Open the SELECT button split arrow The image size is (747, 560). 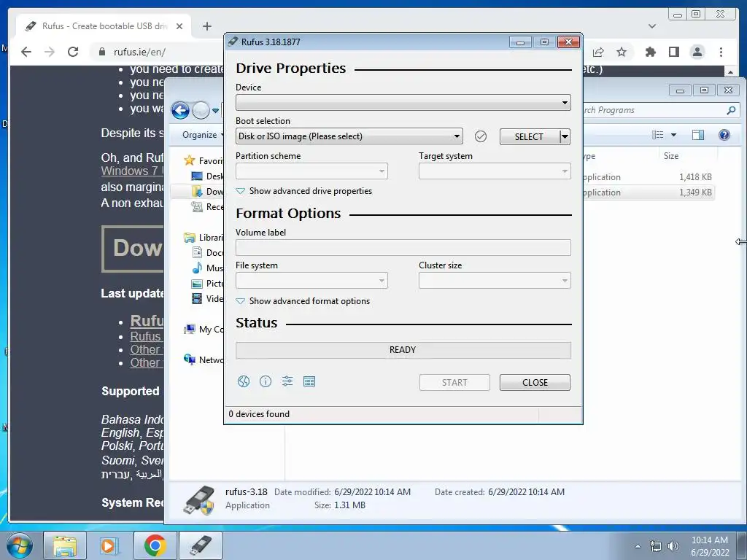coord(565,136)
